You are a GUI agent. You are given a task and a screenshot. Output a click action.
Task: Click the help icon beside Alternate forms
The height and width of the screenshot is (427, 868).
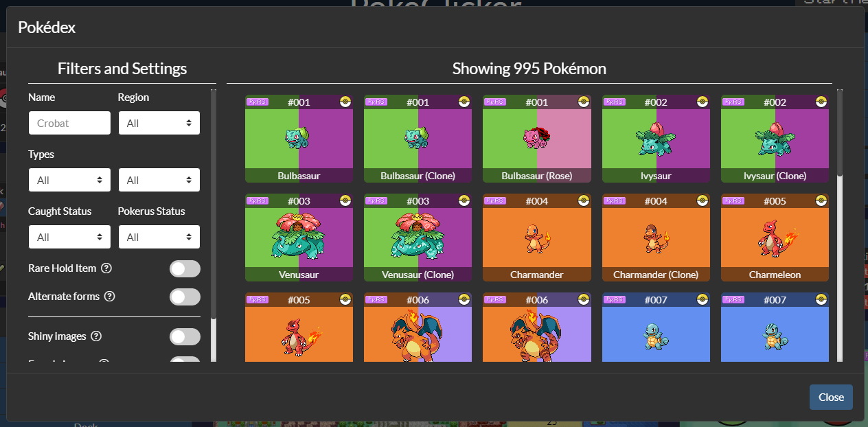110,297
